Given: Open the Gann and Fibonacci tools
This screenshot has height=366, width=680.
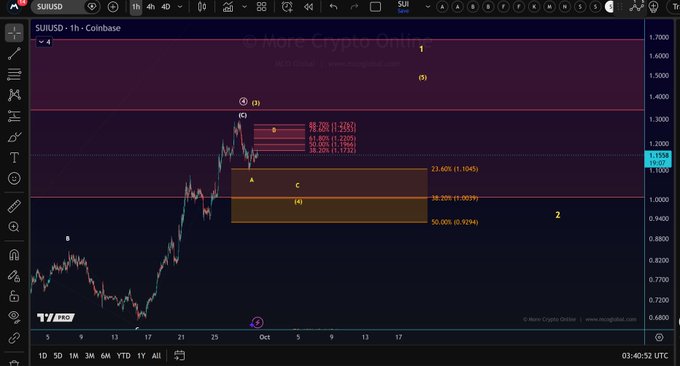Looking at the screenshot, I should [x=14, y=74].
